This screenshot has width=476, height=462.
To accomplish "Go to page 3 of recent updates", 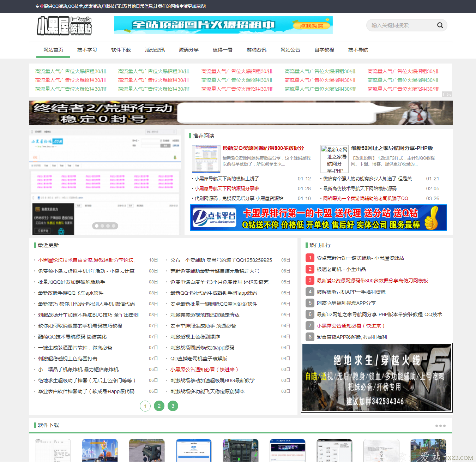I will 173,406.
